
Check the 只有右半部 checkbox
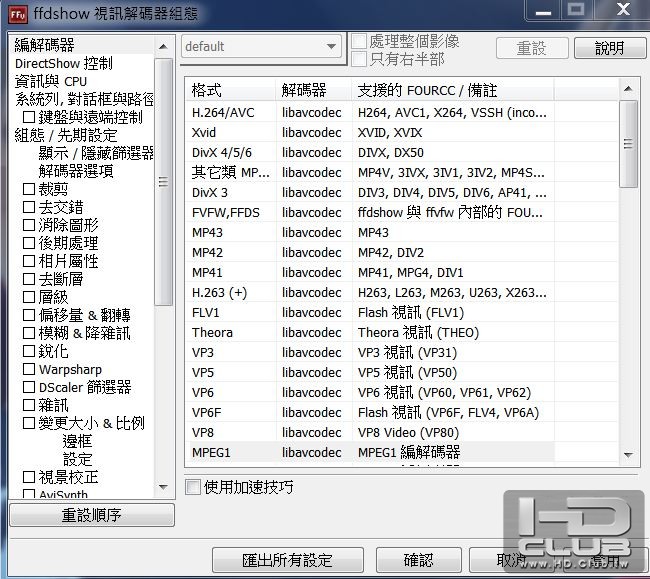pos(359,59)
